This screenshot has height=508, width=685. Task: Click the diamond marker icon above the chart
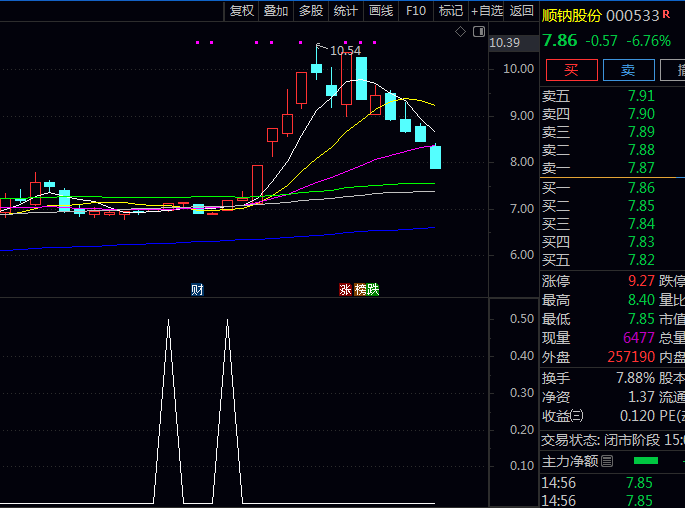click(x=460, y=32)
